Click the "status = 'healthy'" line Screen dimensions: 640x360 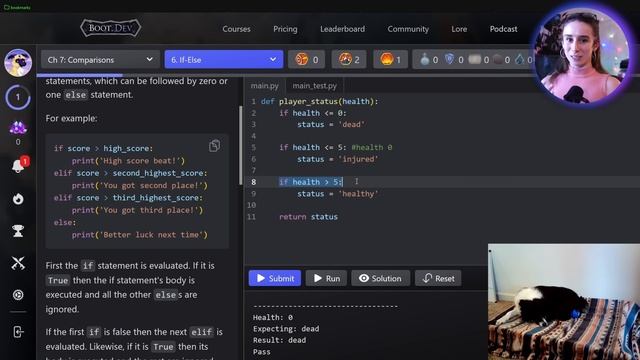(x=338, y=194)
